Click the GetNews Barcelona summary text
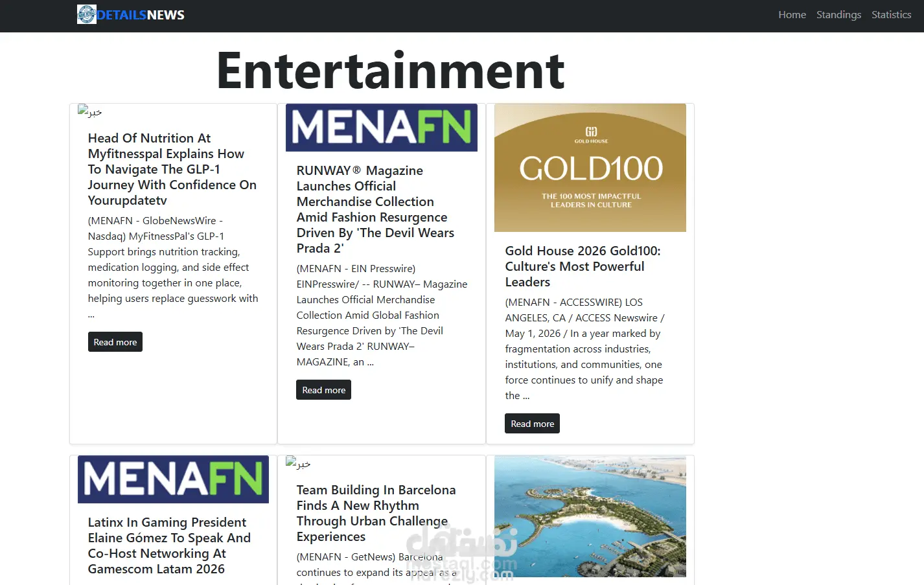This screenshot has width=924, height=585. pyautogui.click(x=376, y=568)
